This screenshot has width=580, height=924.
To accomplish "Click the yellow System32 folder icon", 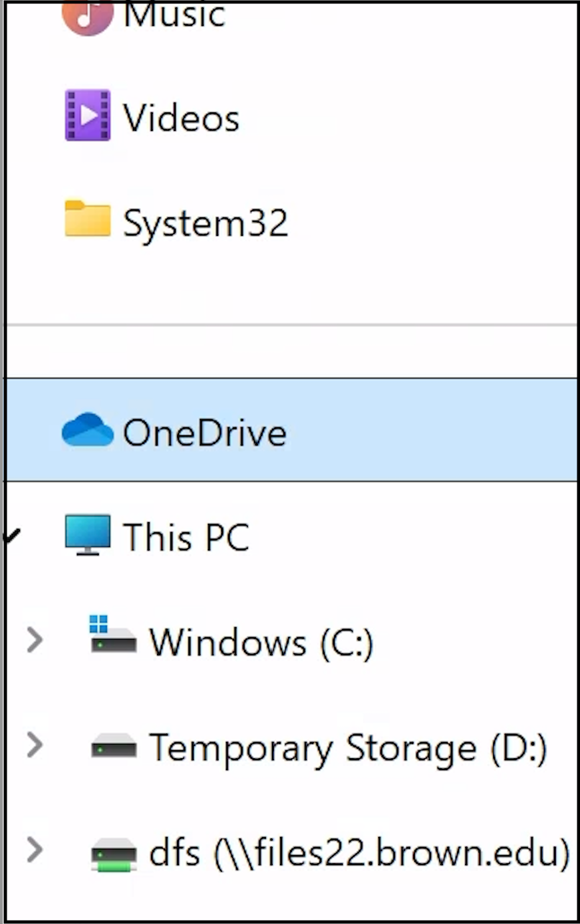I will 88,219.
